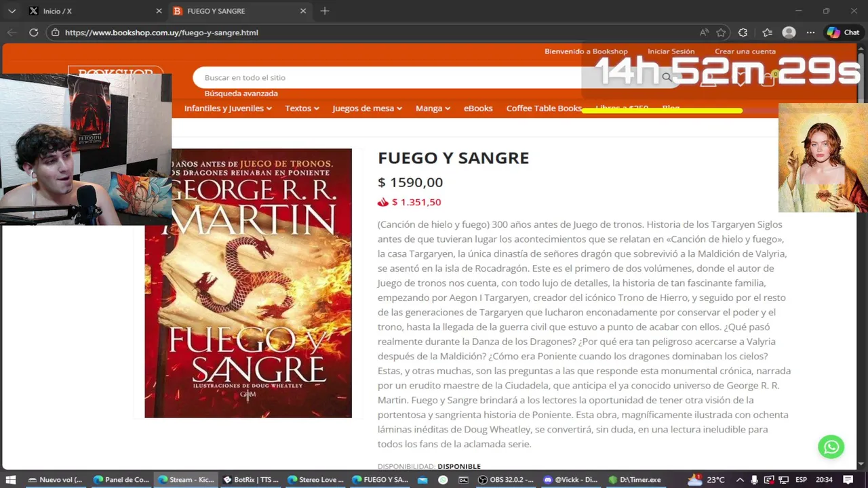Image resolution: width=868 pixels, height=488 pixels.
Task: Reload the page with the refresh icon
Action: 33,33
